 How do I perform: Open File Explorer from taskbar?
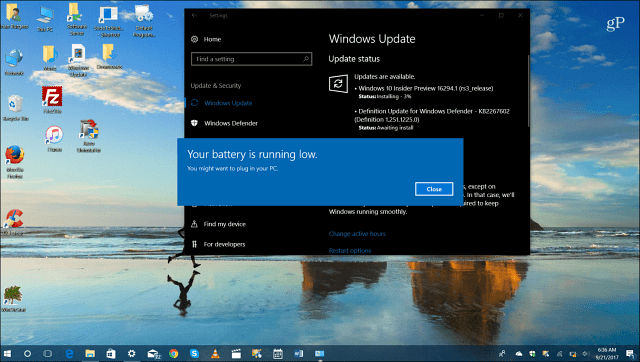point(90,353)
